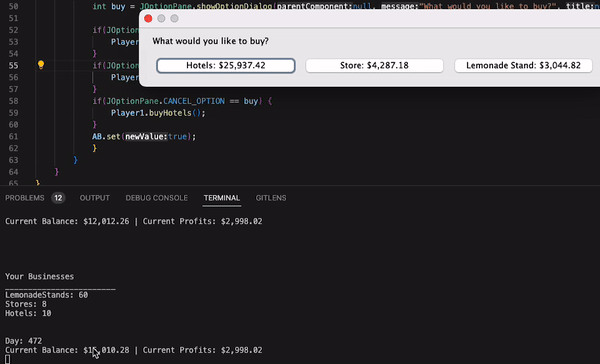Click 'Hotels: 10' terminal line
600x364 pixels.
coord(28,313)
